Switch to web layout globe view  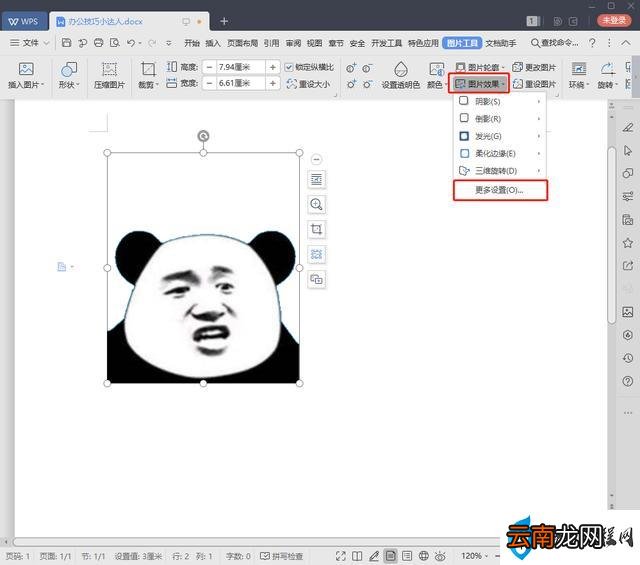pos(424,556)
